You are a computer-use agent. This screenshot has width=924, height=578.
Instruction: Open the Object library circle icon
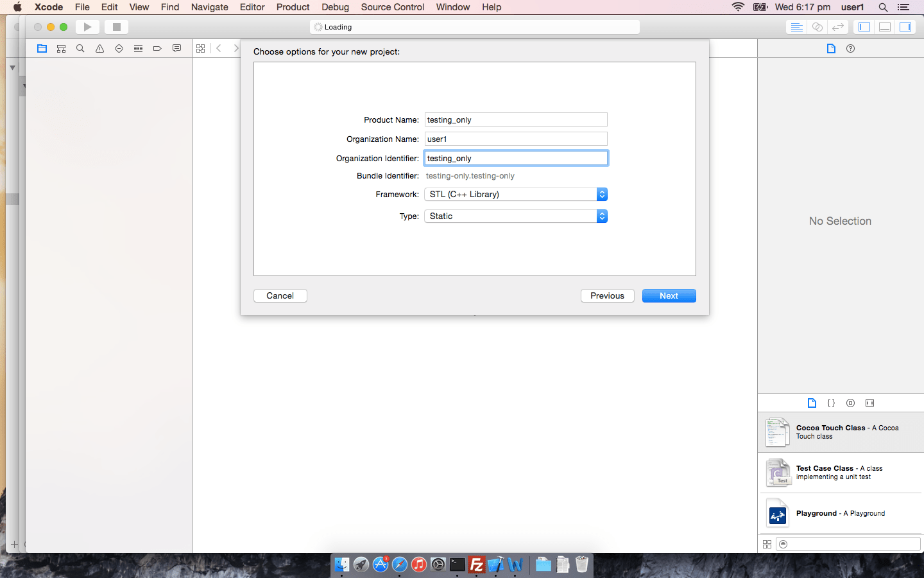850,403
